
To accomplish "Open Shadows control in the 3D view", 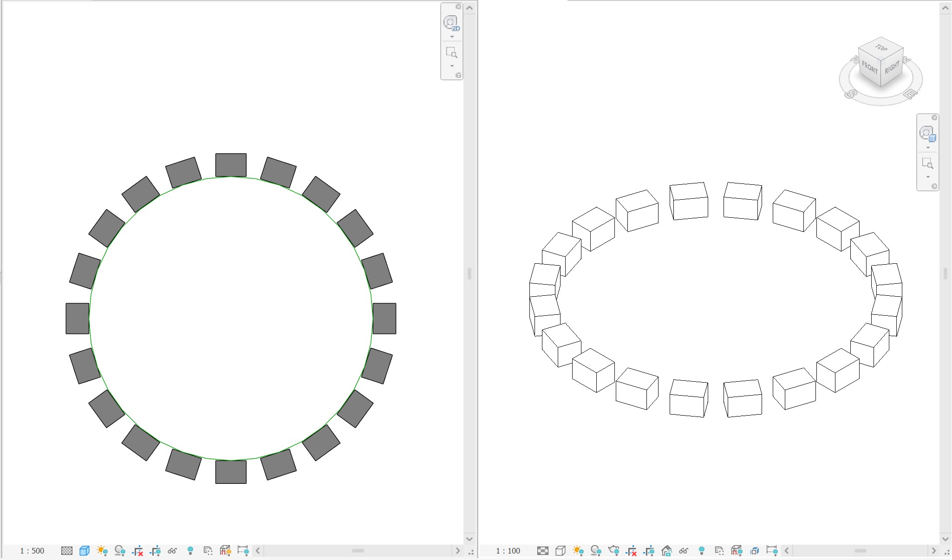I will tap(596, 551).
